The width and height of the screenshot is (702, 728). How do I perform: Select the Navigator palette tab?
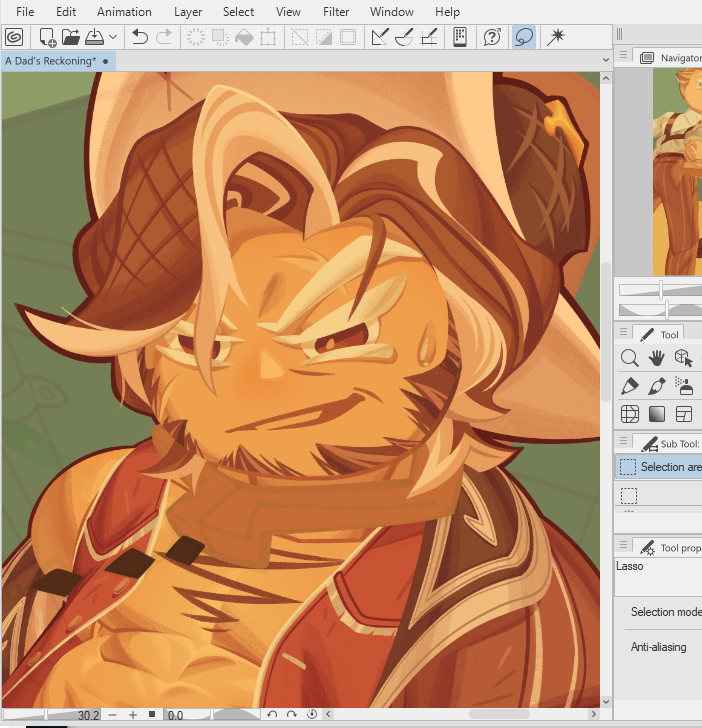point(671,58)
